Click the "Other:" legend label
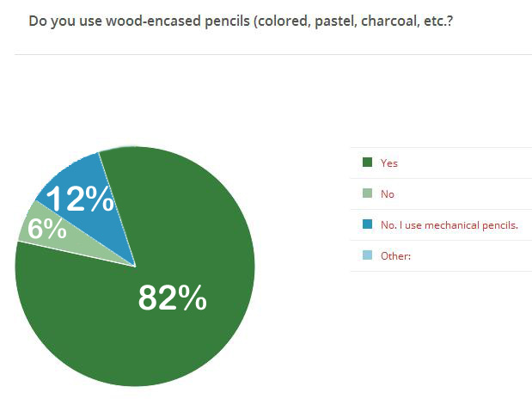The height and width of the screenshot is (399, 532). (396, 255)
